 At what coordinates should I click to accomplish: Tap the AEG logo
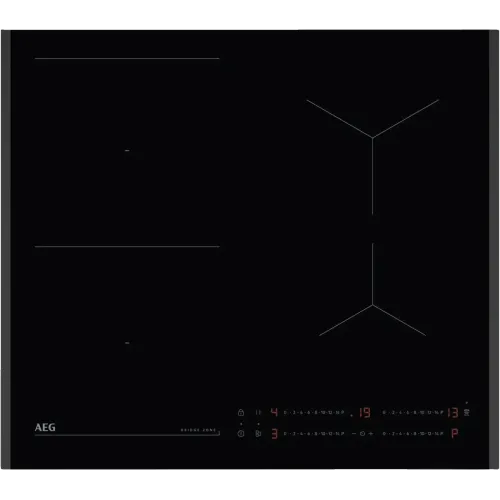[45, 428]
